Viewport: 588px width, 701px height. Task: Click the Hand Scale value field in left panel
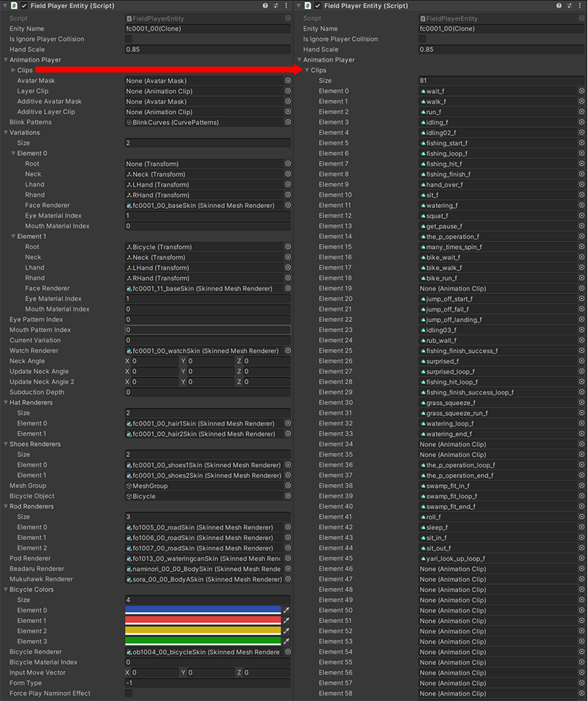coord(207,49)
